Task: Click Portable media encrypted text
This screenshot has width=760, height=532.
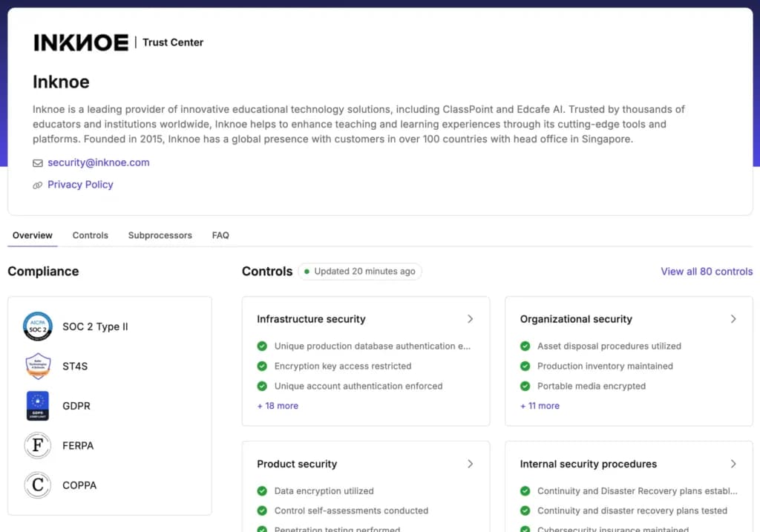Action: click(x=592, y=386)
